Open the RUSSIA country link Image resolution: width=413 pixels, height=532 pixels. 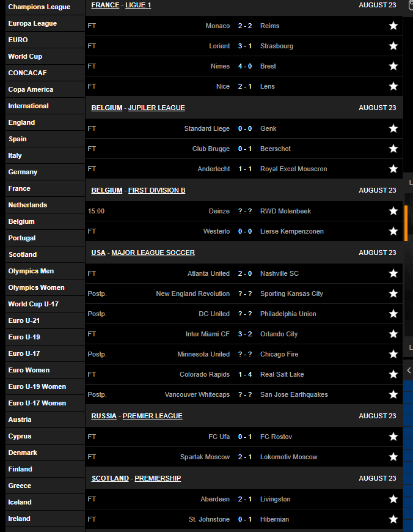point(104,416)
